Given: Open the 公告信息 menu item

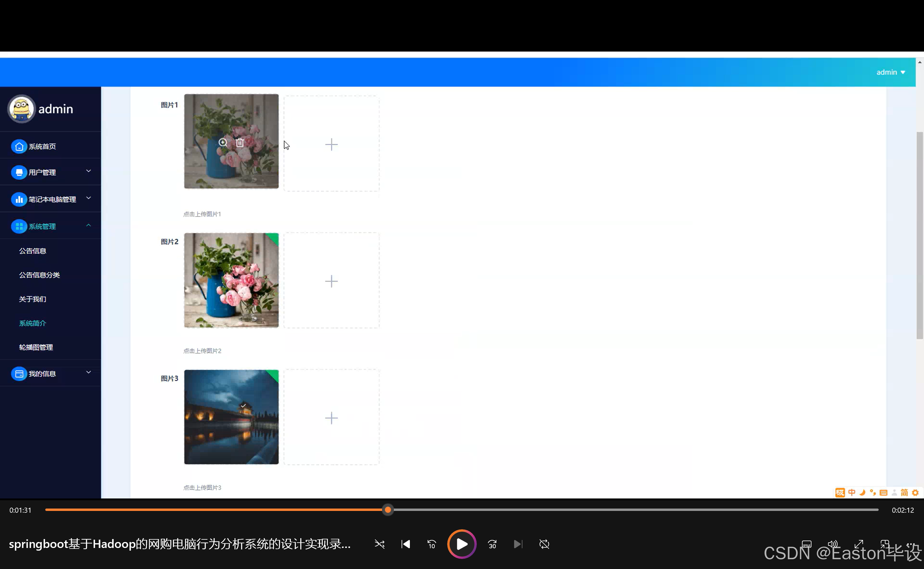Looking at the screenshot, I should [33, 251].
